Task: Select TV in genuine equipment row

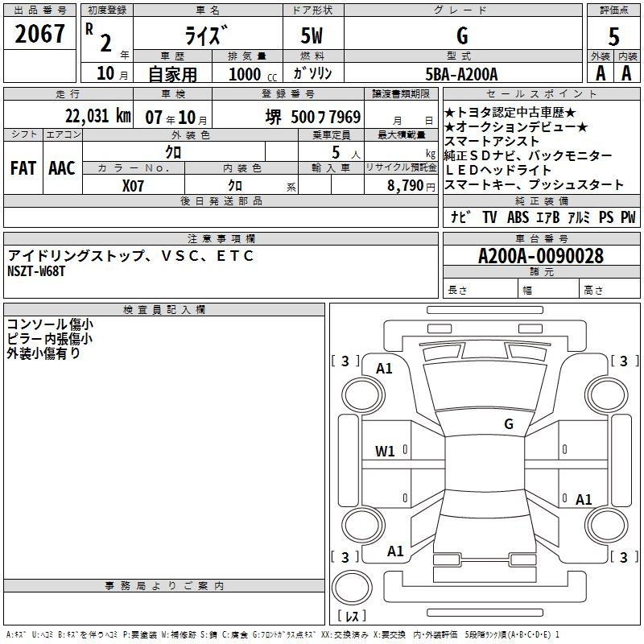Action: (489, 217)
